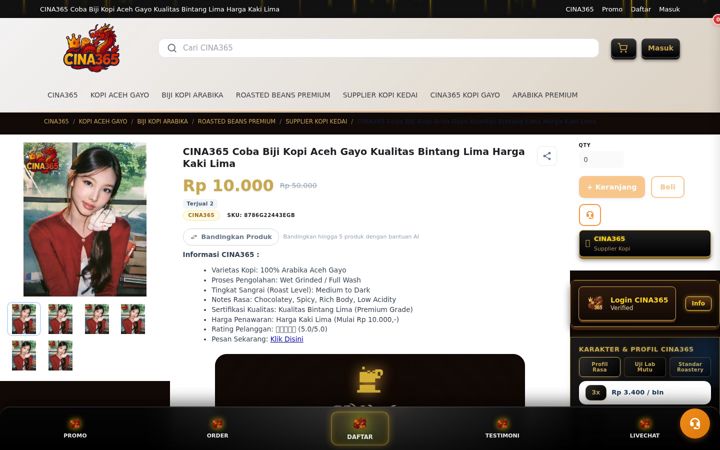Click the 3x Rp 3.400 / bln option
Screen dimensions: 720x450
(645, 393)
